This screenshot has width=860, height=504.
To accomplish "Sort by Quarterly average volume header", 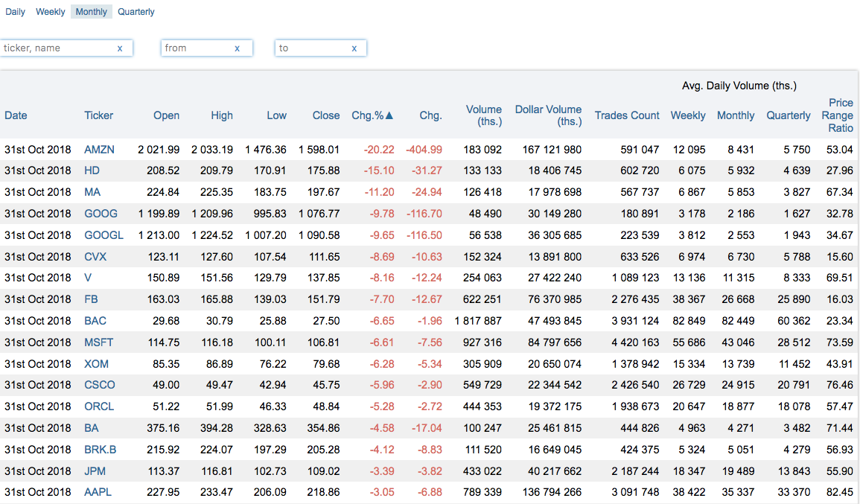I will pos(789,115).
